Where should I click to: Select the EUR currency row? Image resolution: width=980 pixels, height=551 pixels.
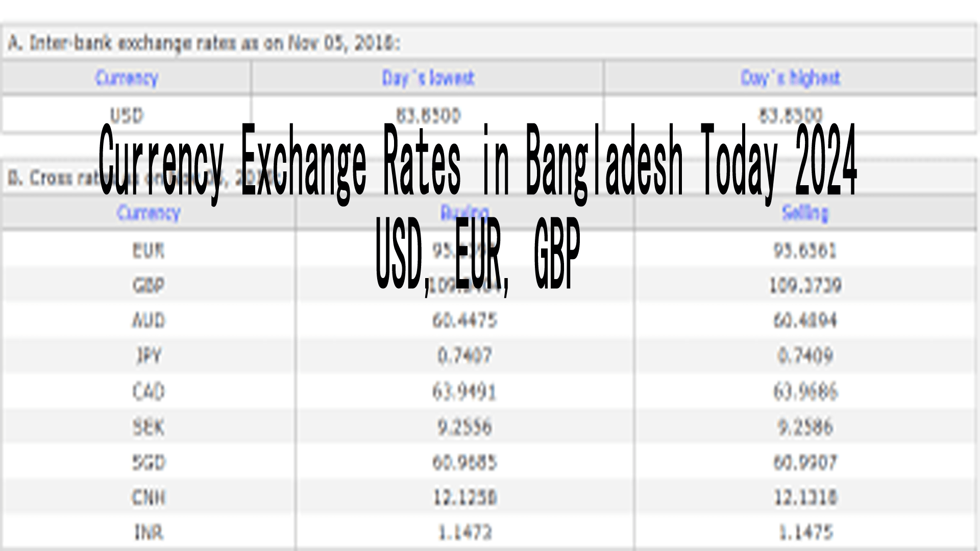(x=148, y=250)
